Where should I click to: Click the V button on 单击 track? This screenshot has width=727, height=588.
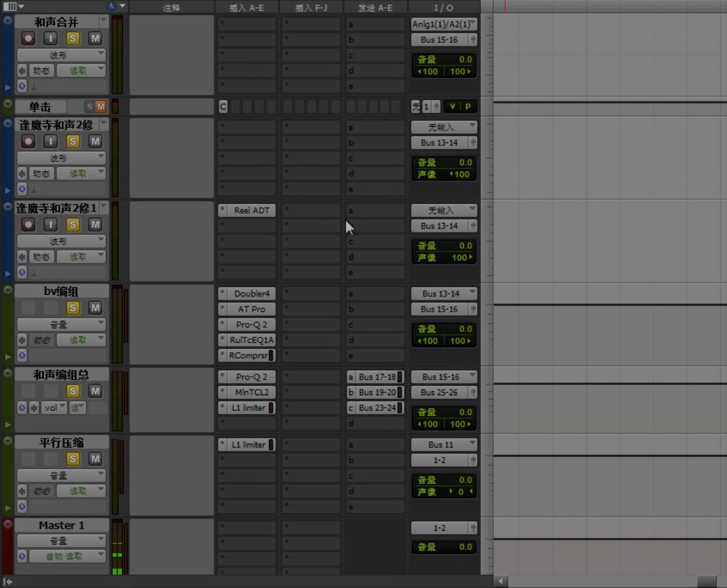coord(452,106)
